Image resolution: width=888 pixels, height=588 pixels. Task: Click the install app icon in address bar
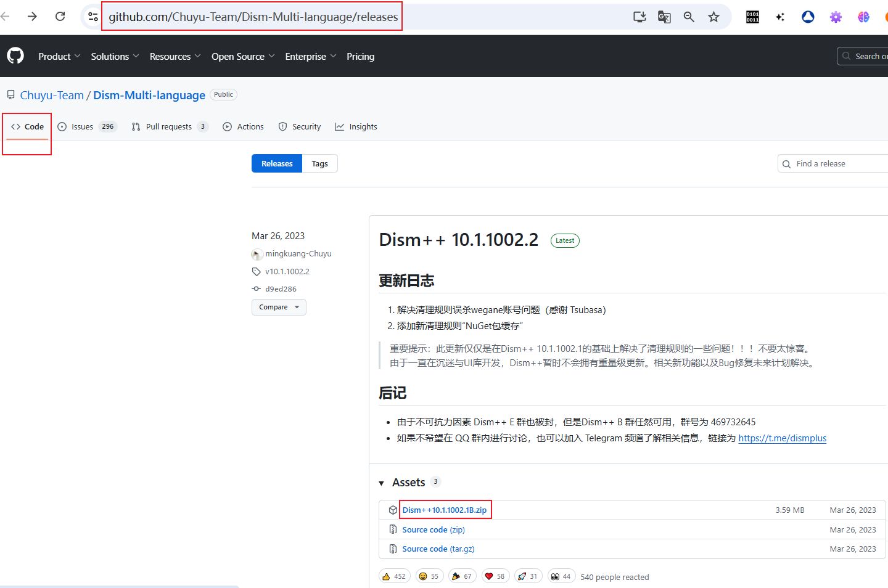click(x=639, y=17)
